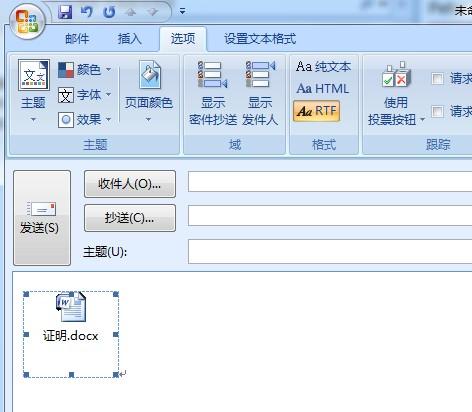472x412 pixels.
Task: Expand the 字体 dropdown arrow
Action: pos(109,95)
